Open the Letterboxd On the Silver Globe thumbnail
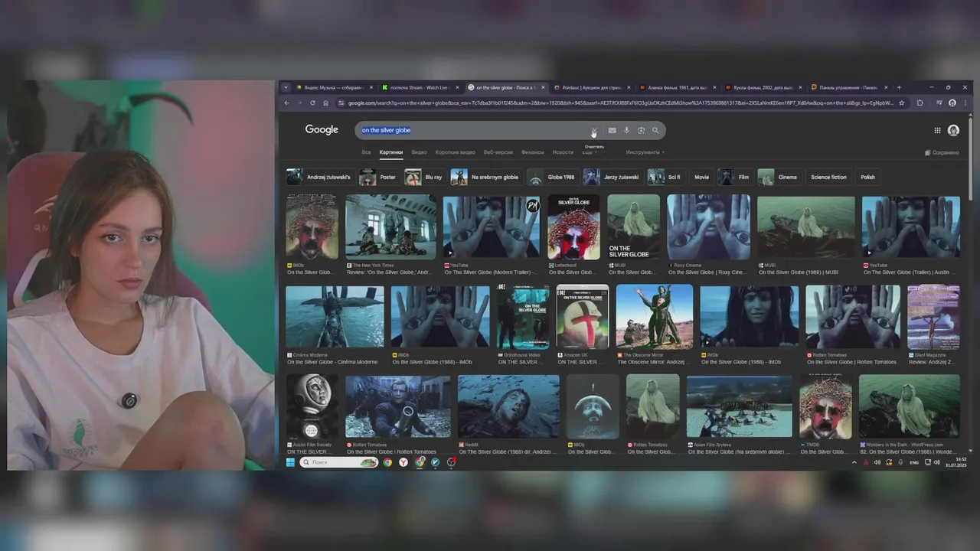 573,227
